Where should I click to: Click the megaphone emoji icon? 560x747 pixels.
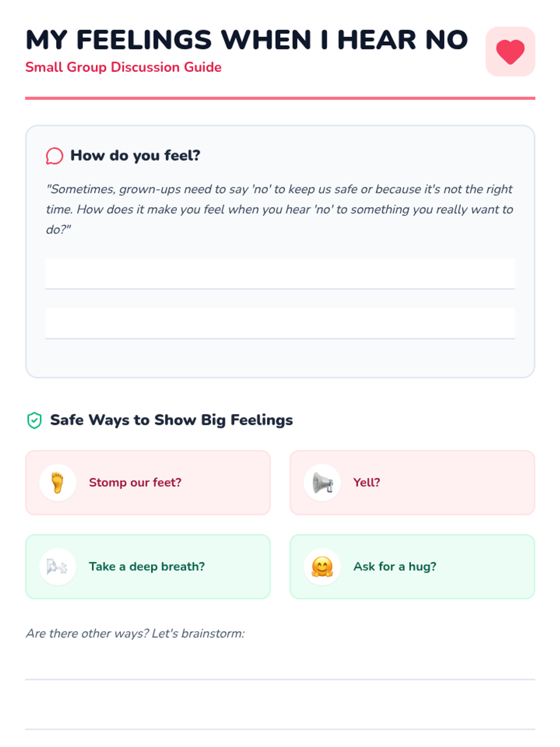[x=322, y=483]
